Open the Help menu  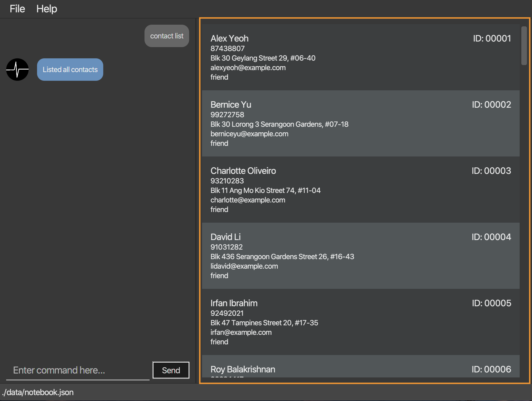point(47,9)
